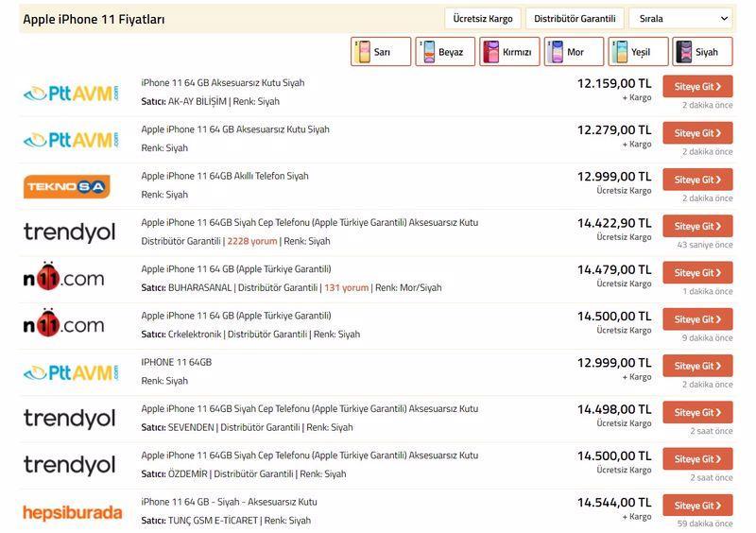Click Siteye Git for hepsiburada offer
The height and width of the screenshot is (533, 756).
[x=697, y=506]
